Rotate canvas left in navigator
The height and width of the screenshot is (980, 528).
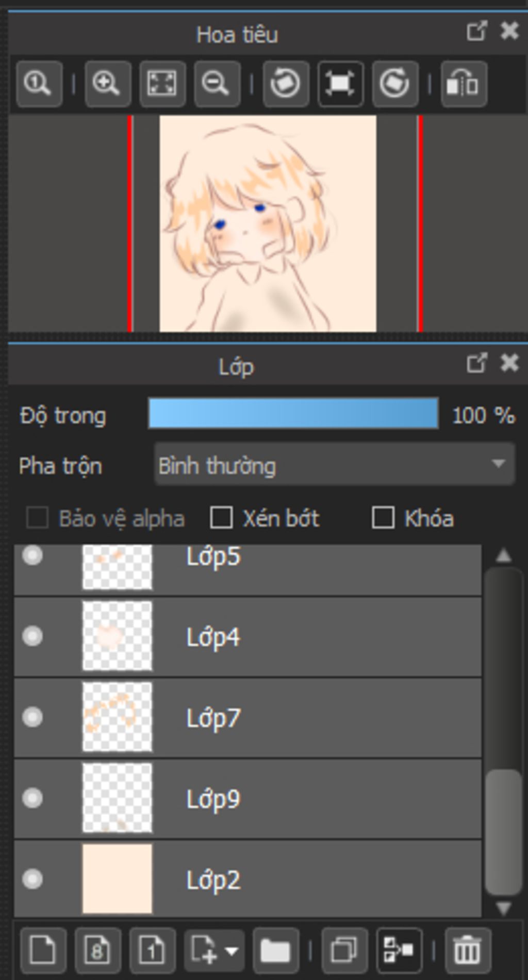click(x=286, y=84)
